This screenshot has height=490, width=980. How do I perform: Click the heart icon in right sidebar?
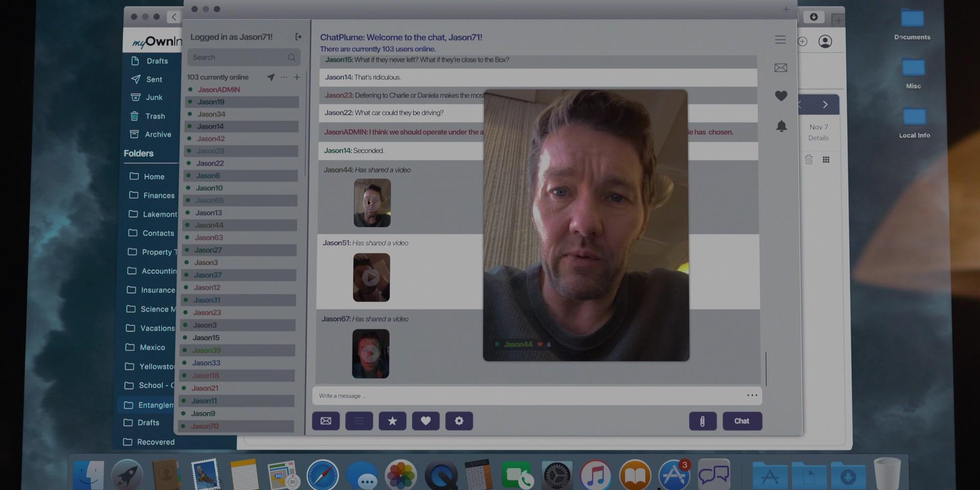click(781, 96)
